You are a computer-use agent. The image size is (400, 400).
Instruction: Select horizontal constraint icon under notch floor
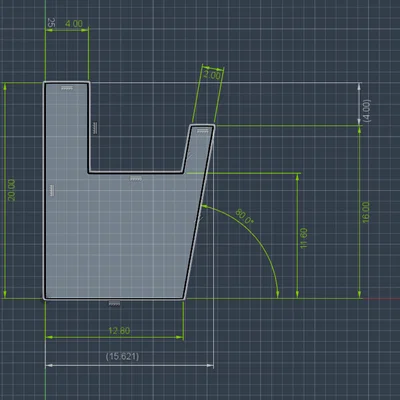[x=136, y=179]
